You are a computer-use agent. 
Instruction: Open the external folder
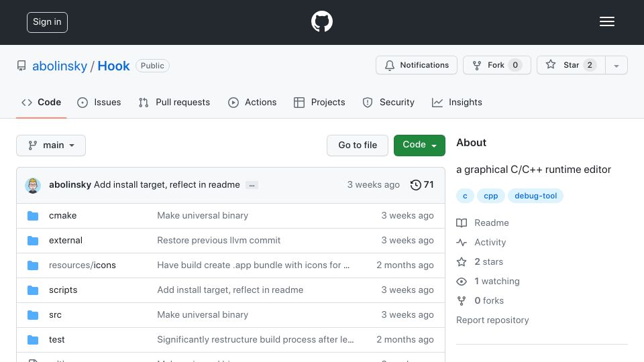pyautogui.click(x=66, y=241)
